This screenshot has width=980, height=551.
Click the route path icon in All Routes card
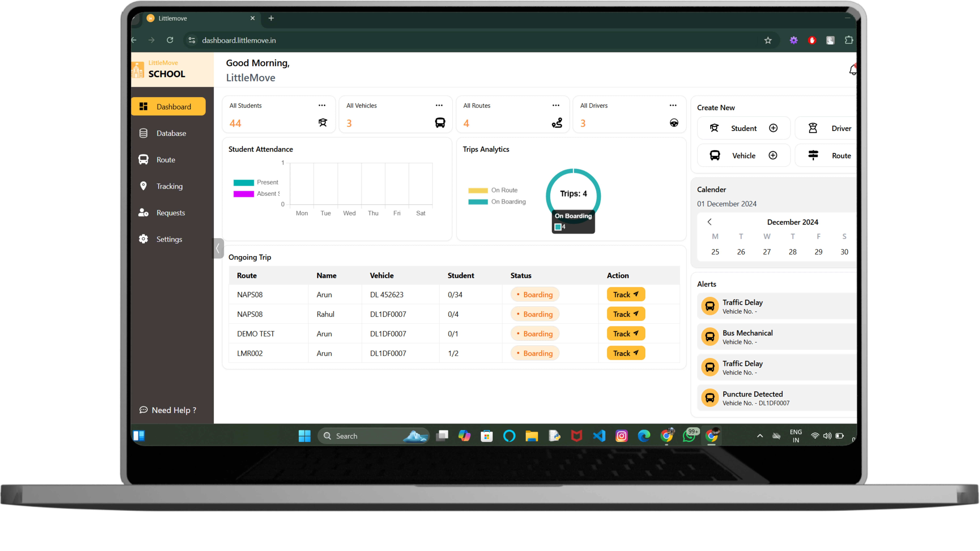point(557,122)
